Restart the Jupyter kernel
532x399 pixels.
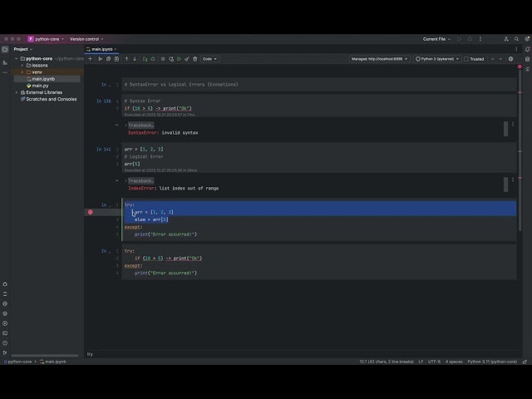[x=171, y=59]
